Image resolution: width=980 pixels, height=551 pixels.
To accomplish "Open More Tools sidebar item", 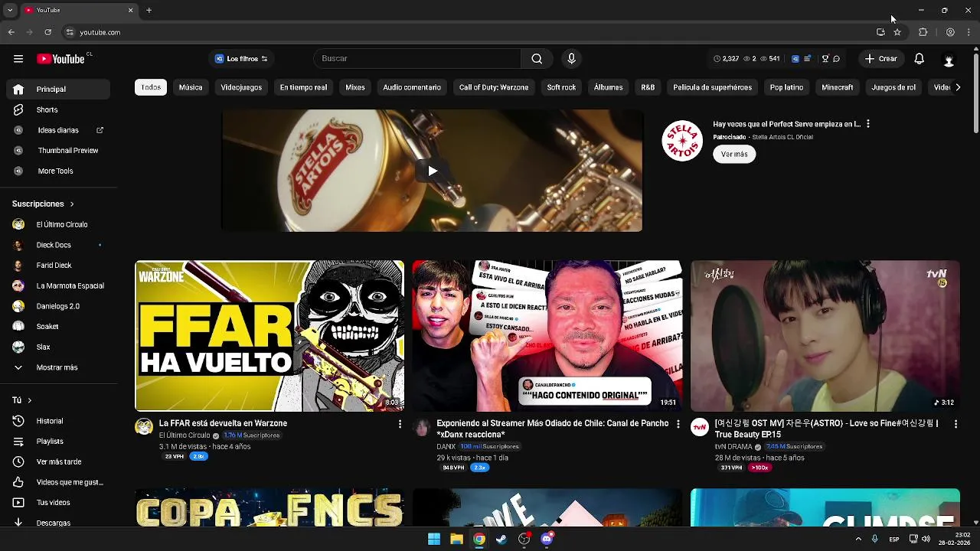I will 57,171.
